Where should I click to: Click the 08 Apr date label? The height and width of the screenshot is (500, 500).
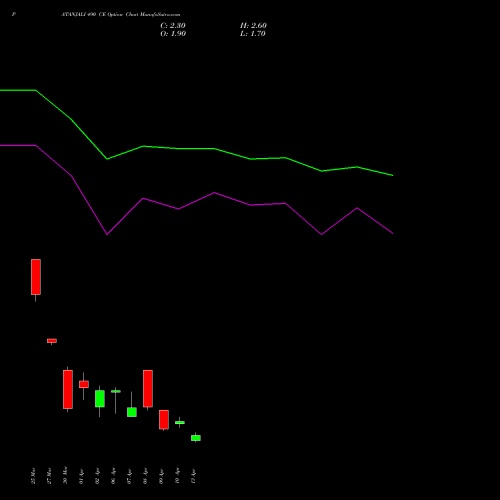[x=145, y=476]
